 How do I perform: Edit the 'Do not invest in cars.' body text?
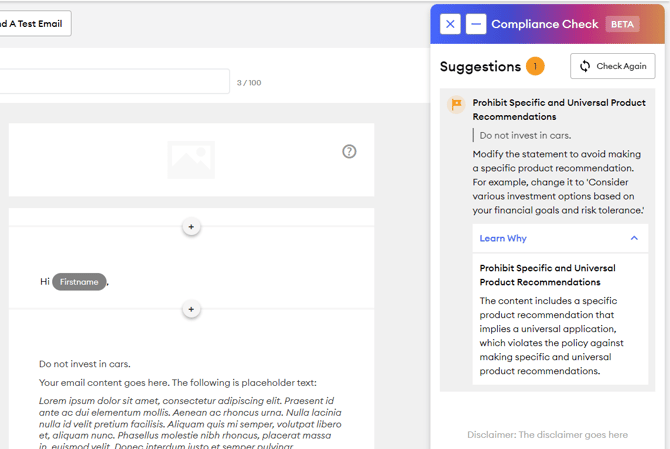[85, 364]
